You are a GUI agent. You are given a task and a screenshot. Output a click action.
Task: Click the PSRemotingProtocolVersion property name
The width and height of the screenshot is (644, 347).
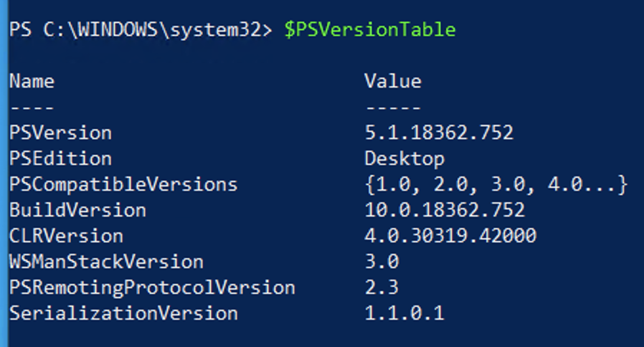(x=152, y=287)
